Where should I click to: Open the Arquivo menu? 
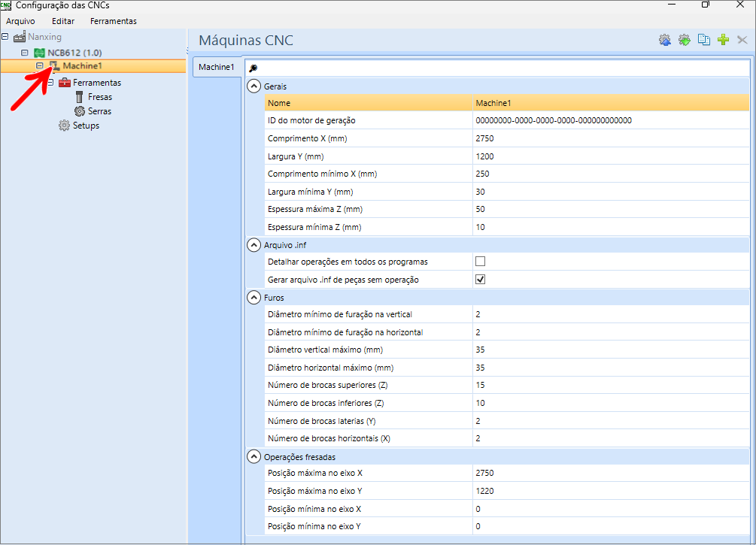[21, 21]
